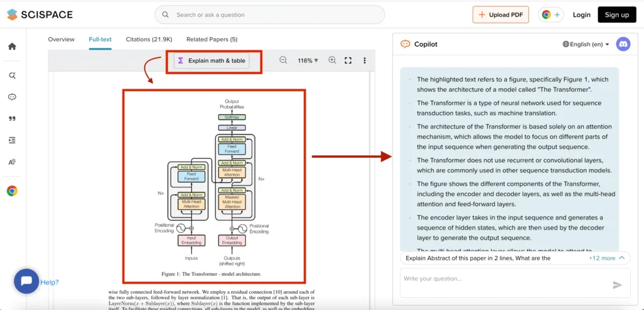Click the Sign up button
The width and height of the screenshot is (644, 310).
click(x=616, y=14)
